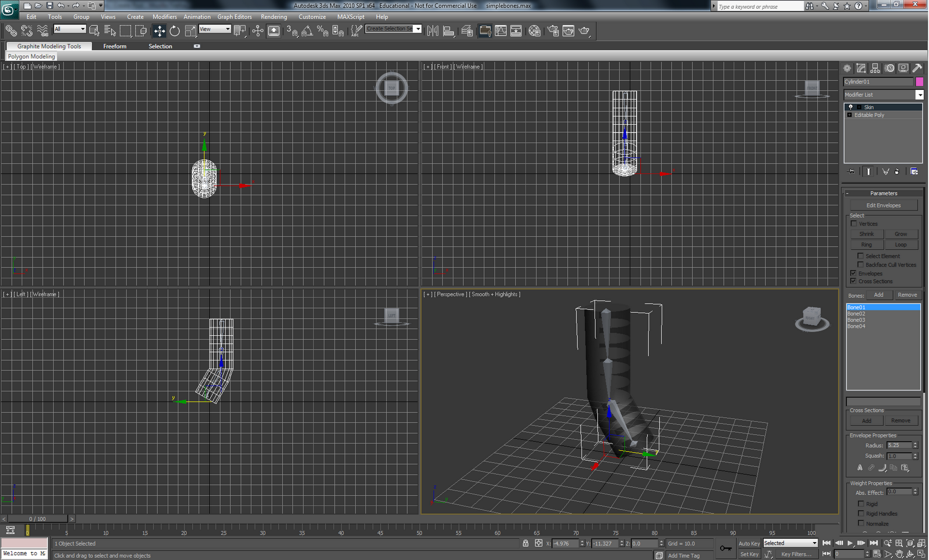Activate the Select and Rotate tool
Viewport: 929px width, 560px height.
pos(175,31)
